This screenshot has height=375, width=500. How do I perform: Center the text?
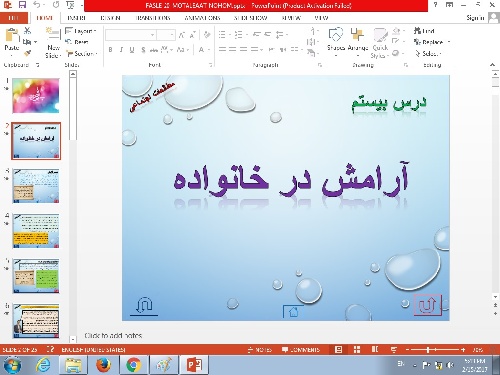[233, 49]
